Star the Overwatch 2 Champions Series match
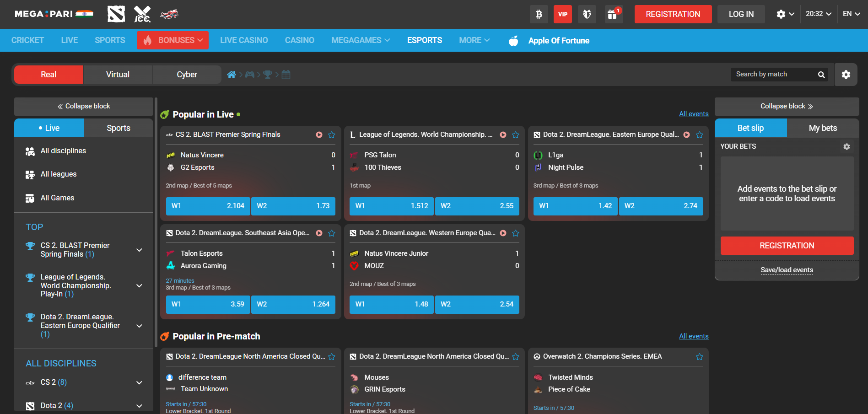The image size is (868, 414). point(699,356)
